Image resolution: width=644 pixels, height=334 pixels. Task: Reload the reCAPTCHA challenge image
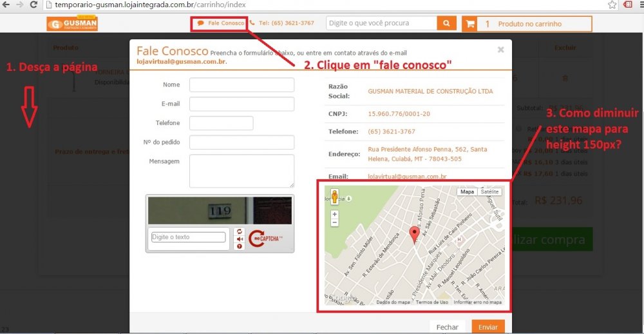pos(240,231)
